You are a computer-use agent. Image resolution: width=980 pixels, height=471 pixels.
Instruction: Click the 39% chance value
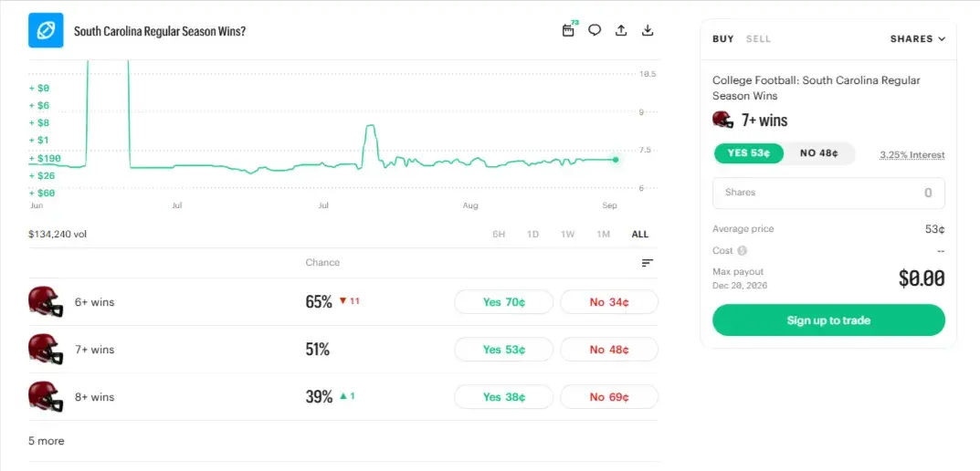(x=319, y=397)
